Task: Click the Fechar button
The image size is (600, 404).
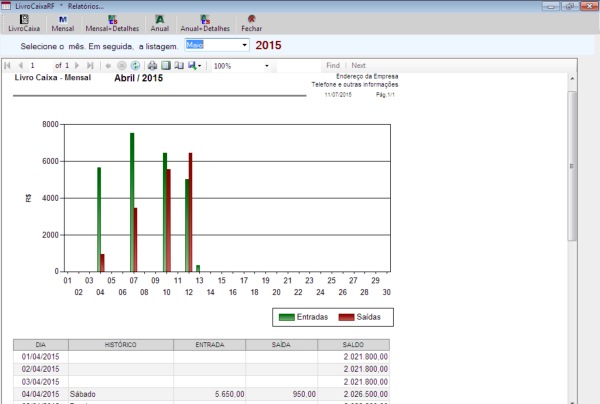Action: pos(252,23)
